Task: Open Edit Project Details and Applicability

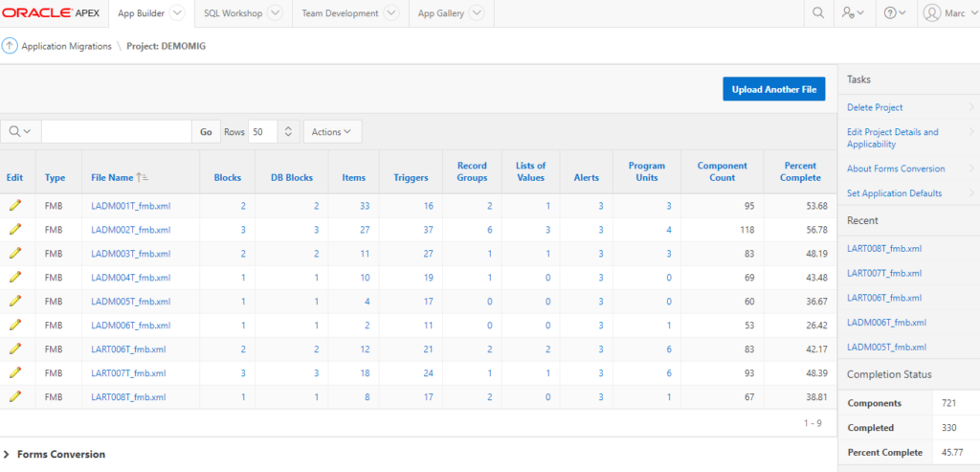Action: 893,138
